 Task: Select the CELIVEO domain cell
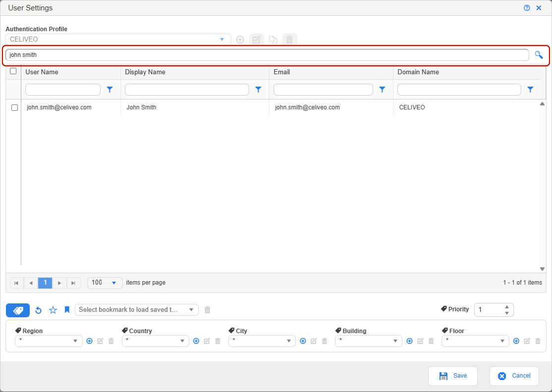412,107
